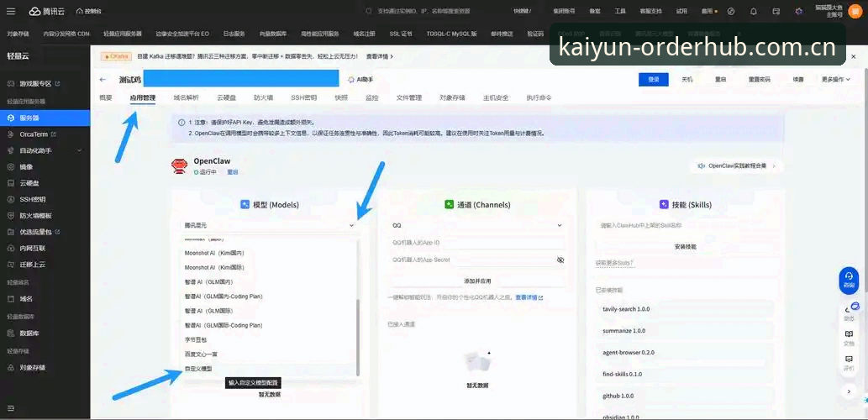Click 查看详情 in the Kafka banner

click(377, 56)
